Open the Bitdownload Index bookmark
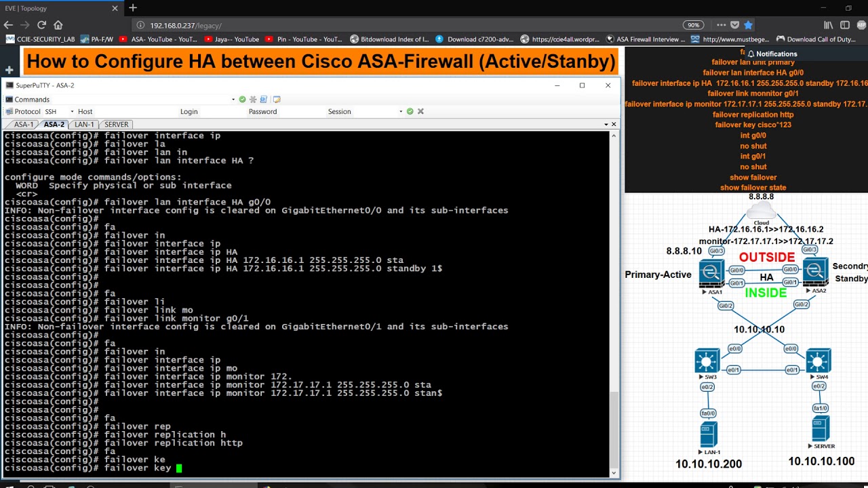 tap(390, 39)
